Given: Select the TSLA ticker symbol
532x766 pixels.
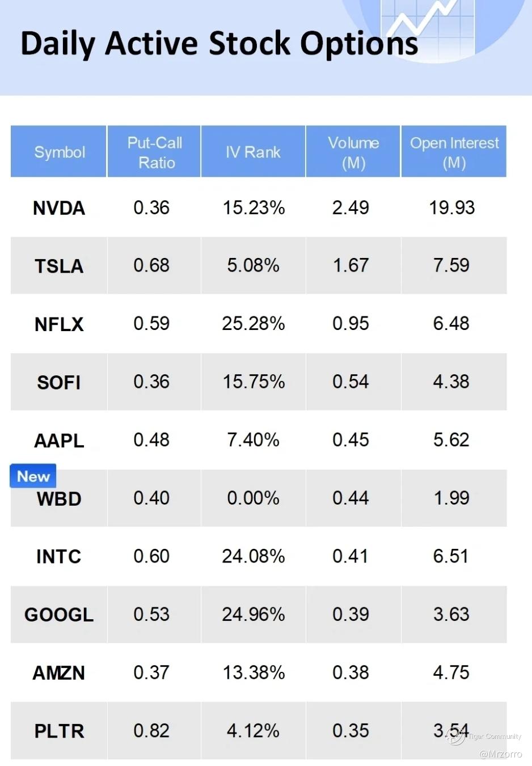Looking at the screenshot, I should pos(59,266).
